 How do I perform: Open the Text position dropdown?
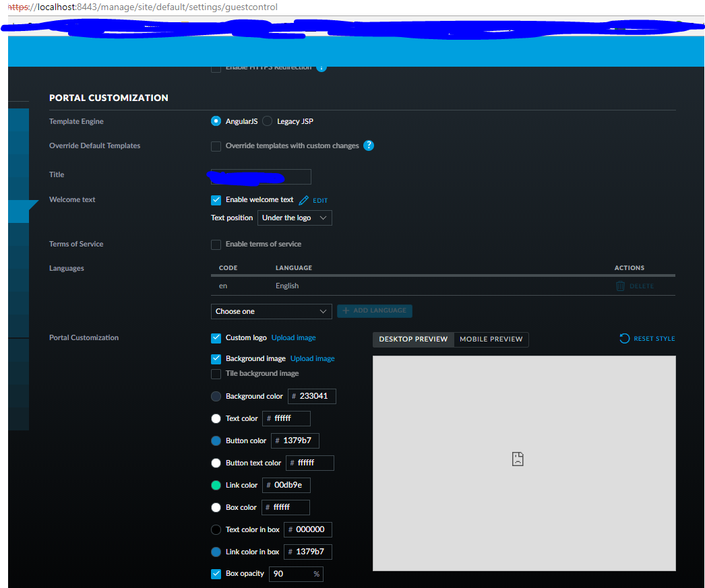click(295, 218)
